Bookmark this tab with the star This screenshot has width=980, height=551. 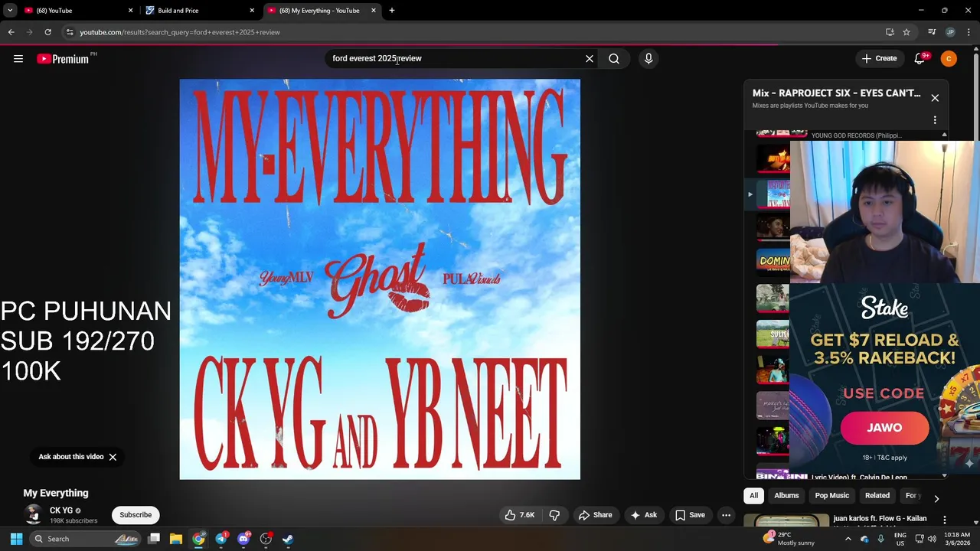[x=906, y=32]
